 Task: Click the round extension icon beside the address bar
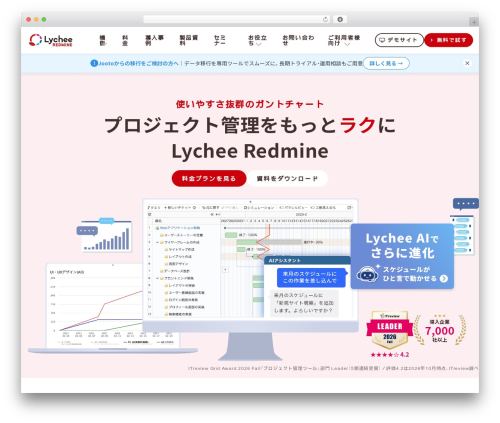[340, 20]
